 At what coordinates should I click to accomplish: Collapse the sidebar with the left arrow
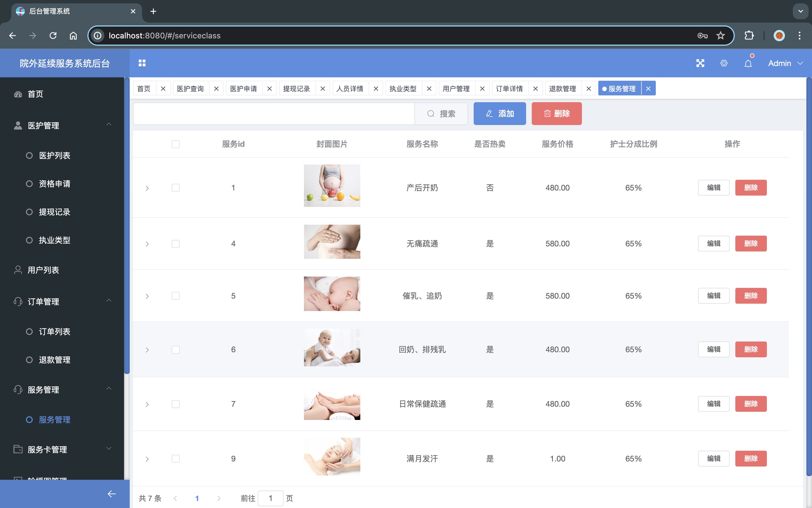click(x=112, y=494)
